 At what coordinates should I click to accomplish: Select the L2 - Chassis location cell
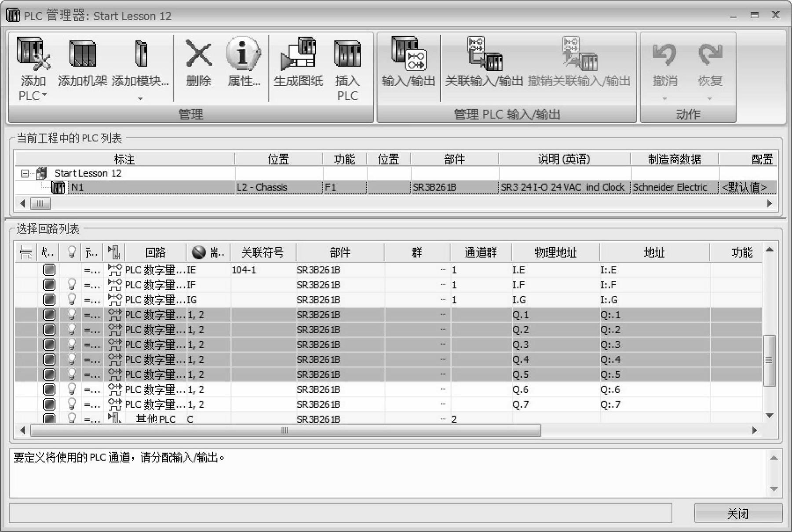pyautogui.click(x=279, y=188)
